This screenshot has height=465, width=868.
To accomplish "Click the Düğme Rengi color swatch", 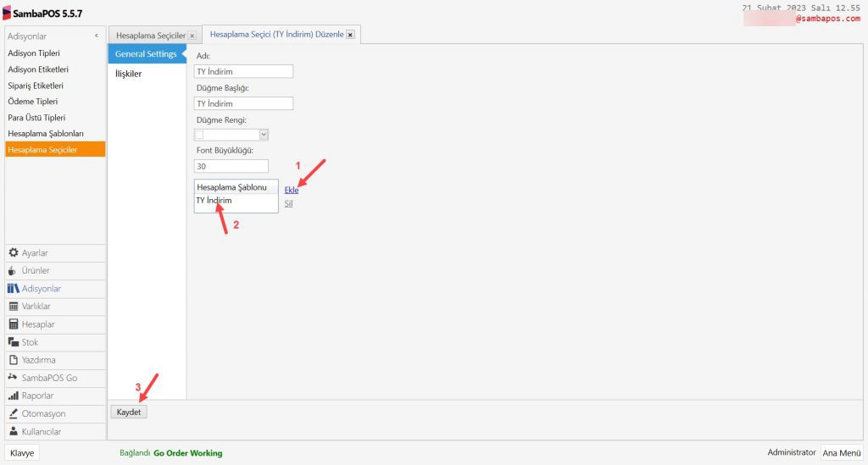I will point(200,134).
